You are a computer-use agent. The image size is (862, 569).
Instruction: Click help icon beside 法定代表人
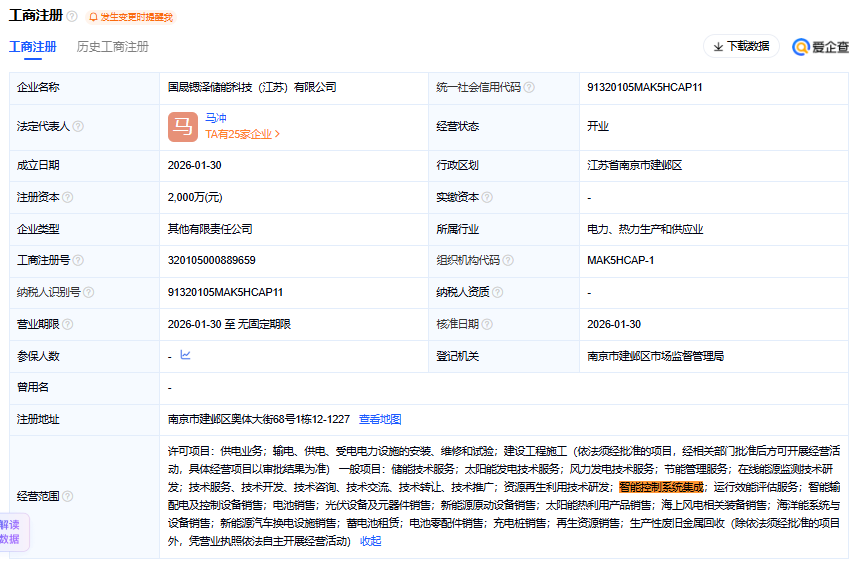pos(78,126)
